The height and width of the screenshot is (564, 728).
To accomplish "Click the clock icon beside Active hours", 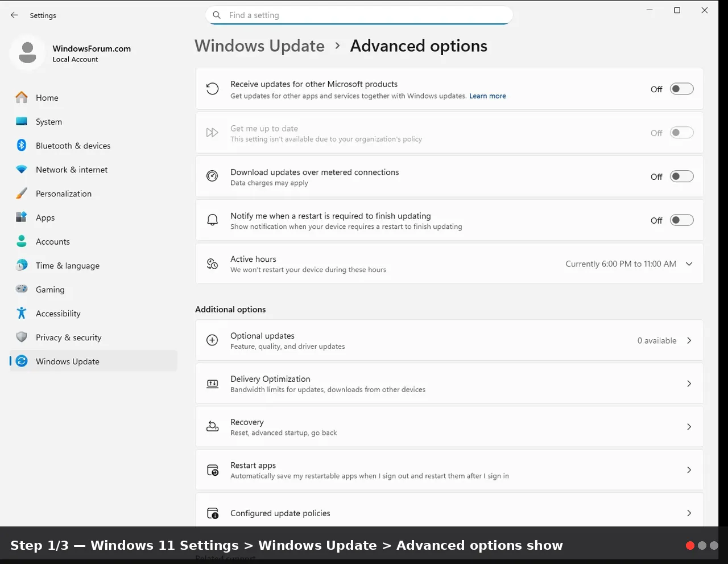I will pos(212,264).
